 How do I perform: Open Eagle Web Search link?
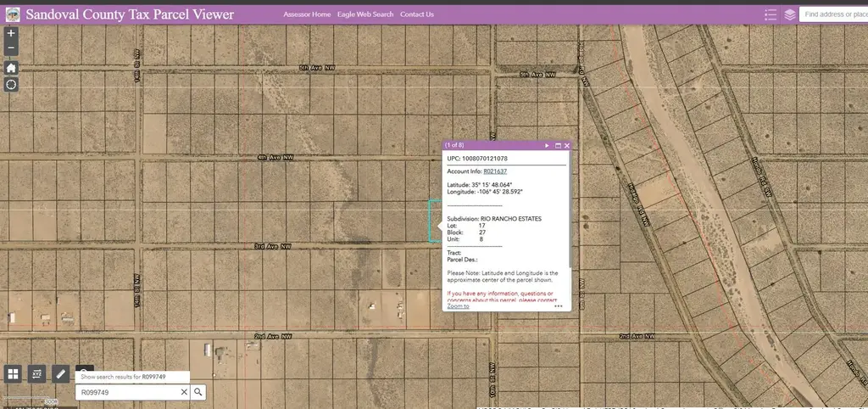pos(365,14)
